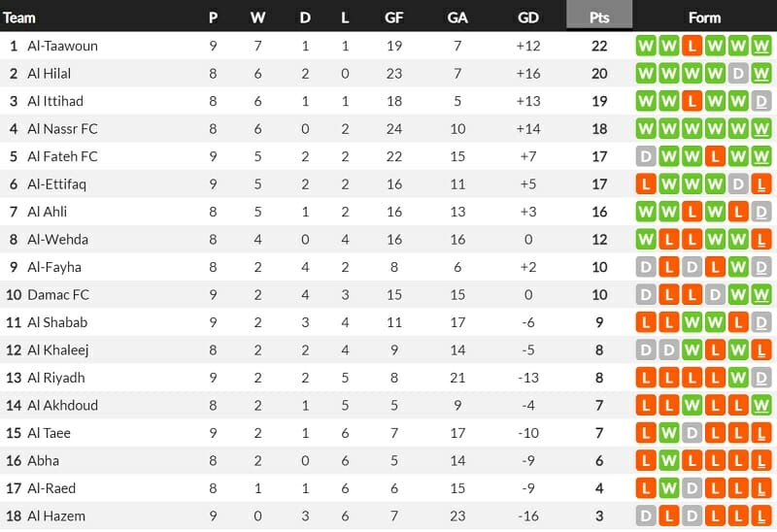
Task: Click Al-Taawoun's loss badge in Form column
Action: point(693,46)
